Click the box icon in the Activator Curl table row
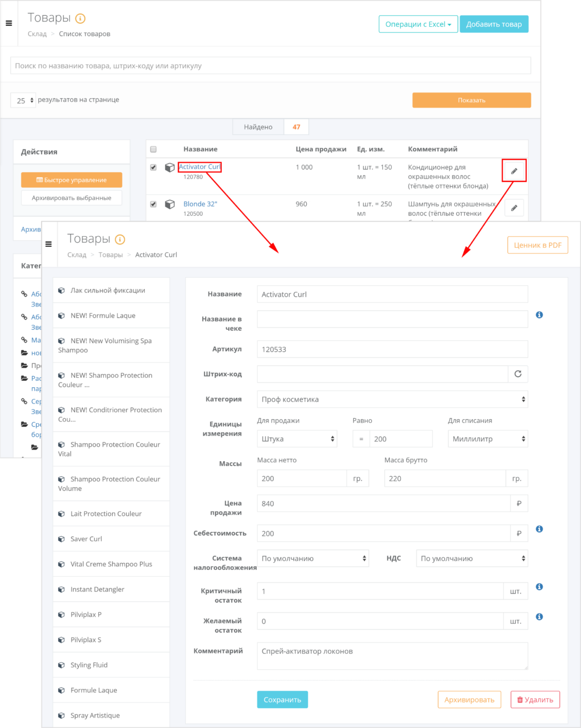Screen dimensions: 581x728 coord(170,167)
